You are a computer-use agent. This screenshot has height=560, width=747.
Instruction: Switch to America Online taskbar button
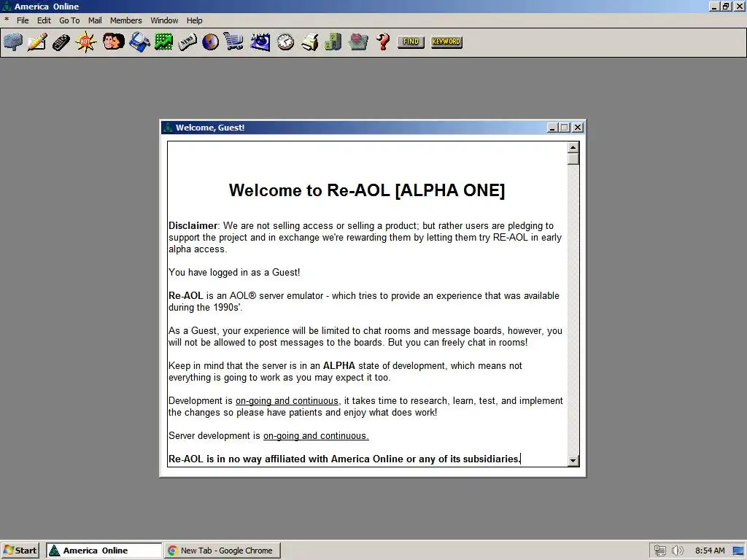pyautogui.click(x=104, y=551)
